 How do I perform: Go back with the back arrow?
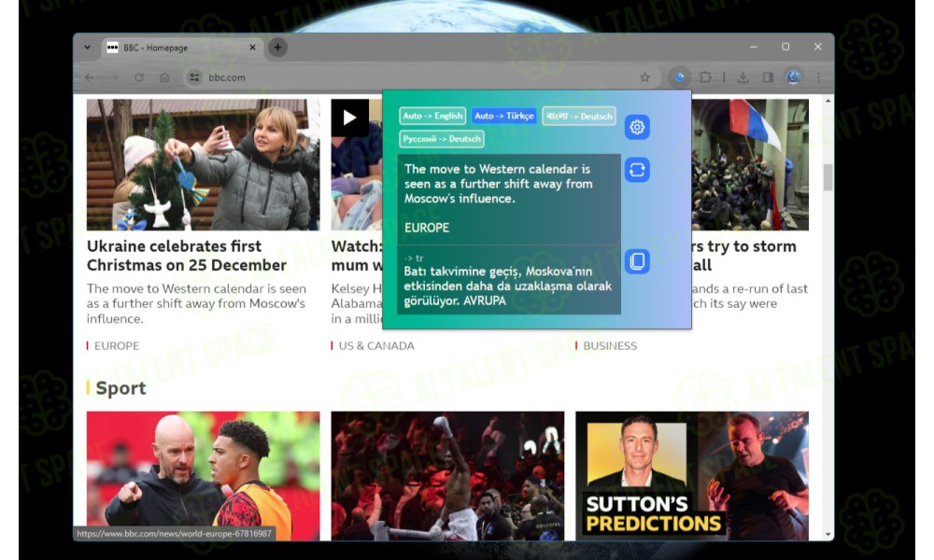point(90,77)
